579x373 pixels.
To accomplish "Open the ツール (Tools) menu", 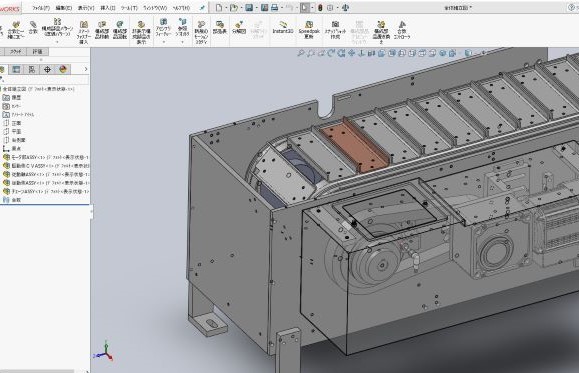I will point(129,8).
